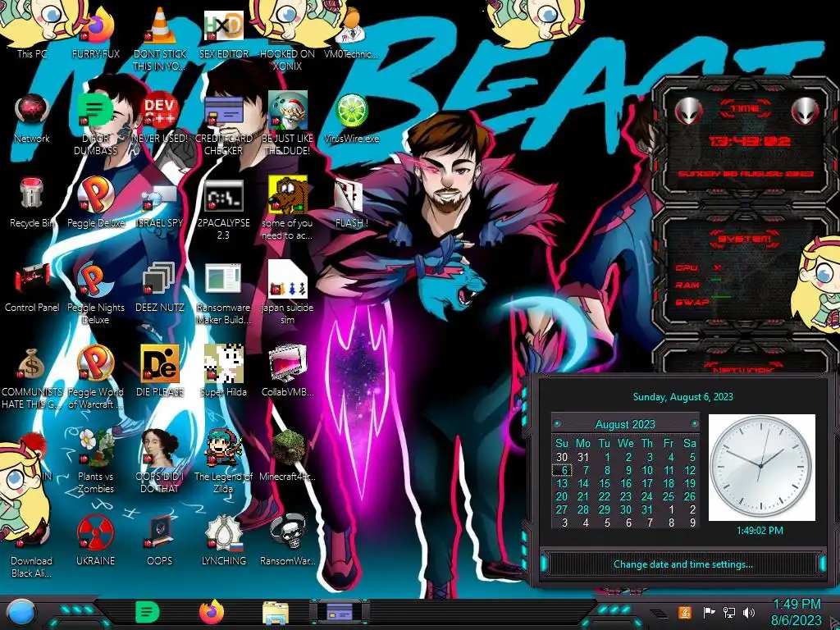Select the BE JUST LIKE THE DUDE! icon
Viewport: 840px width, 630px height.
[x=288, y=125]
